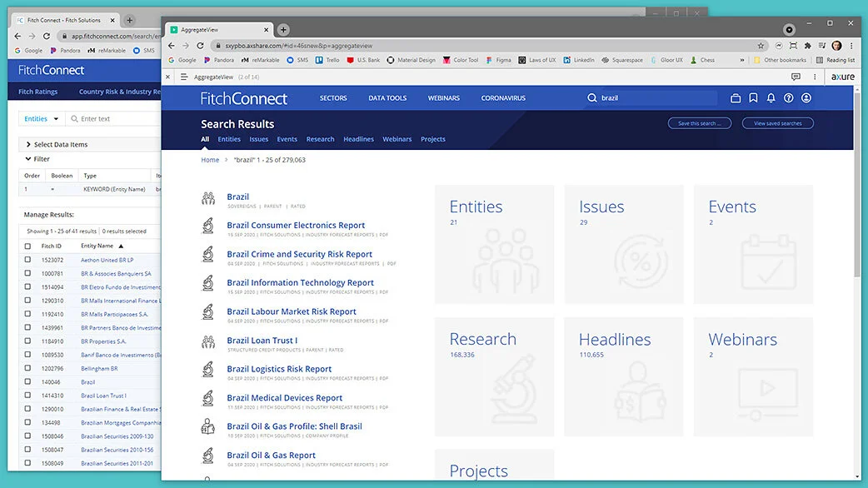
Task: Open Brazil Crime and Security Risk Report
Action: [x=300, y=254]
